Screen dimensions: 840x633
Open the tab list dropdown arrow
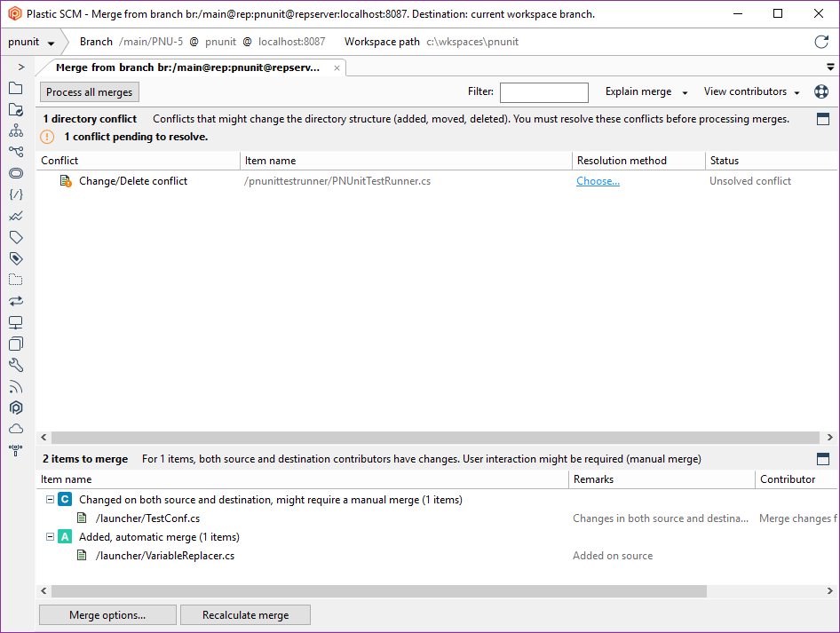point(830,67)
